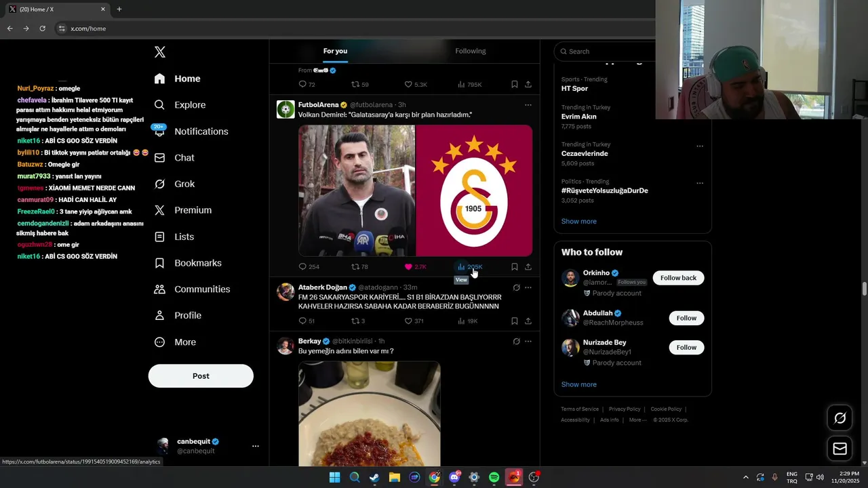Viewport: 868px width, 488px height.
Task: Open Bookmarks in the sidebar
Action: pyautogui.click(x=188, y=263)
